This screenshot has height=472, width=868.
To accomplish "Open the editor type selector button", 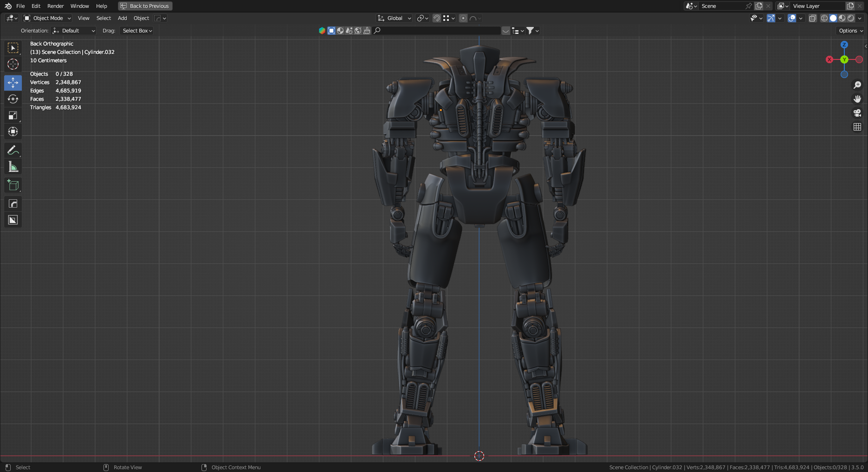I will pyautogui.click(x=12, y=18).
